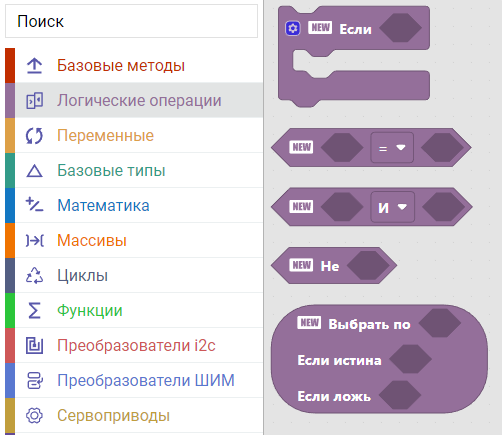Click the Поиск search field
Viewport: 502px width, 435px height.
[x=131, y=21]
